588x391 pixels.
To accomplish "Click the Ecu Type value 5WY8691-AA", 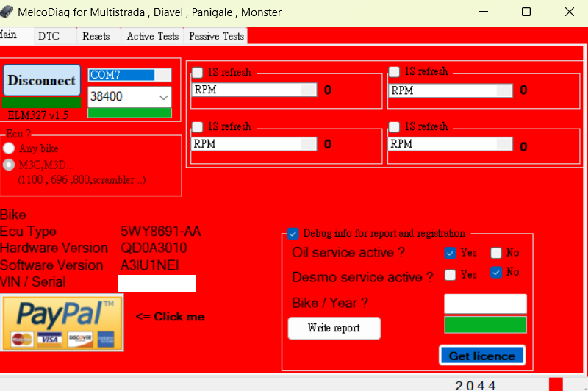I will coord(160,232).
